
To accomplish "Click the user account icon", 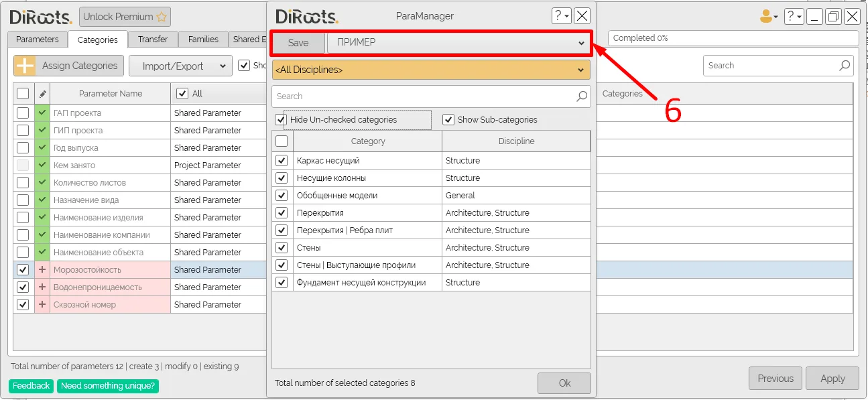I will [766, 17].
